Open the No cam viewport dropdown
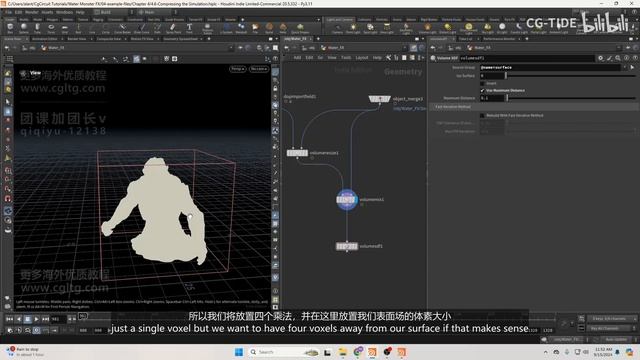Image resolution: width=640 pixels, height=360 pixels. click(259, 69)
